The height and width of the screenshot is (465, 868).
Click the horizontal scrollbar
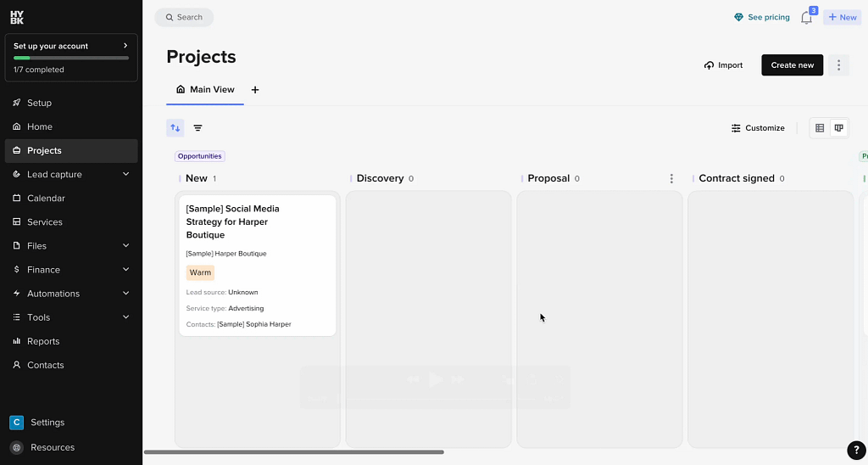294,452
